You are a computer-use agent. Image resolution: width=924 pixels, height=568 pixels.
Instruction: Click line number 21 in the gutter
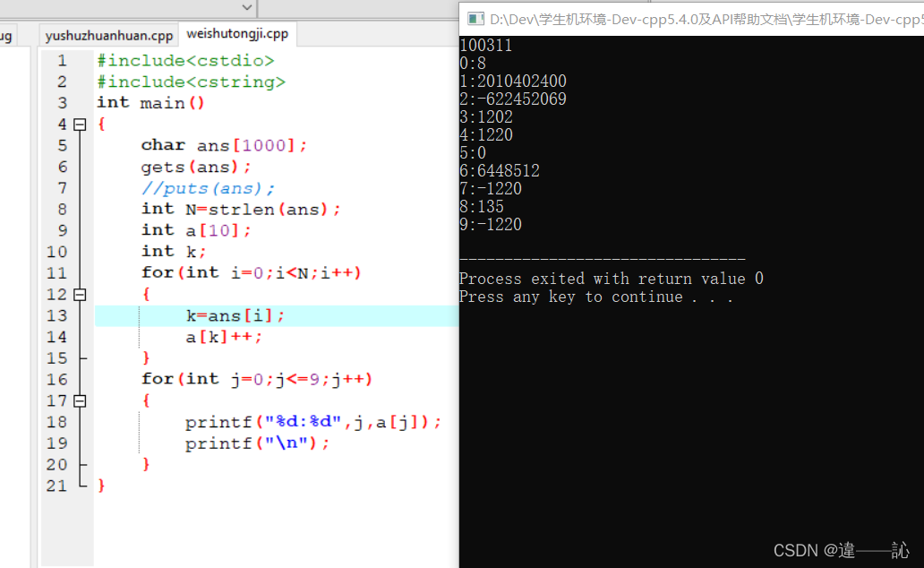[57, 486]
